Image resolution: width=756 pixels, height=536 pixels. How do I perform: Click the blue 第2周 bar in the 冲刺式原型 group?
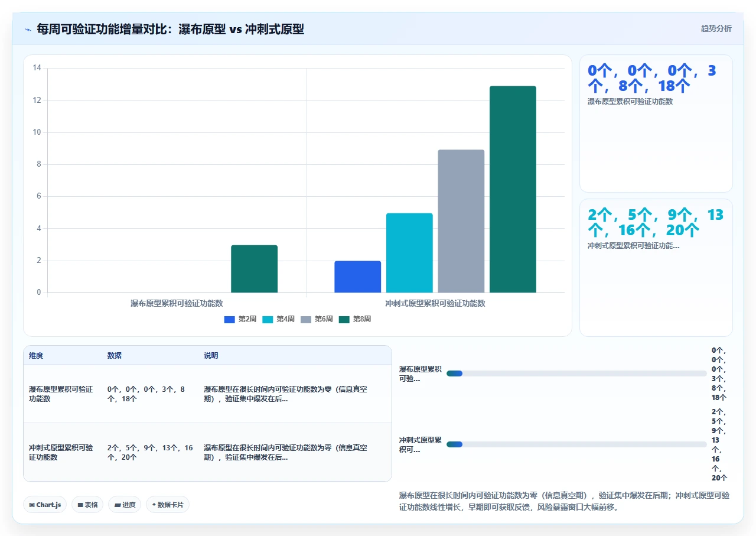click(357, 277)
